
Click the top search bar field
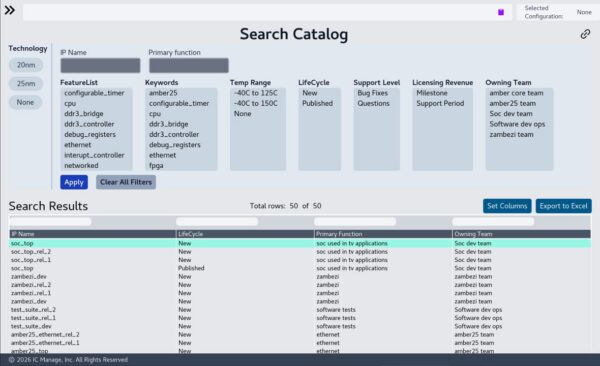click(x=267, y=12)
